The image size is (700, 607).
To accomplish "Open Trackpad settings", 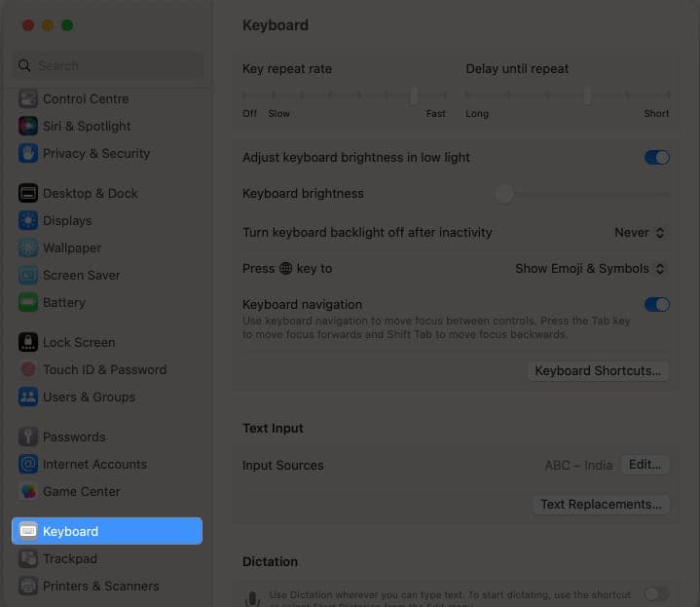I will (107, 558).
